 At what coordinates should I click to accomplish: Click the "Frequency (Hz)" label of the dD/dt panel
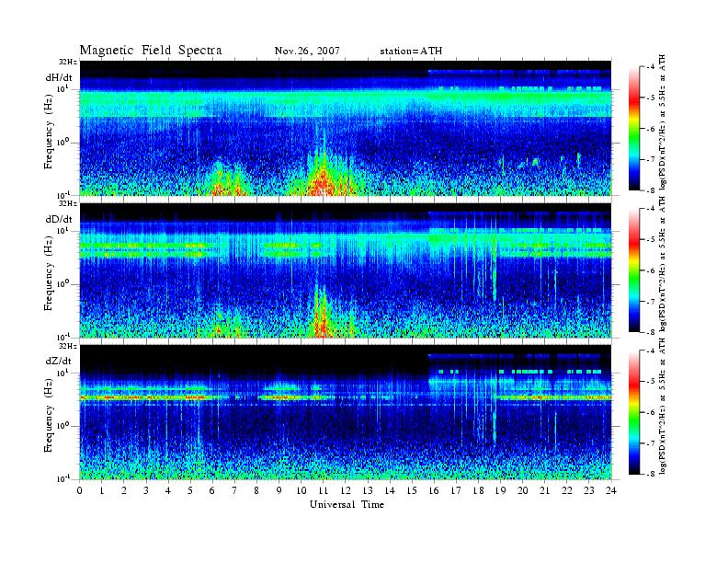coord(49,274)
